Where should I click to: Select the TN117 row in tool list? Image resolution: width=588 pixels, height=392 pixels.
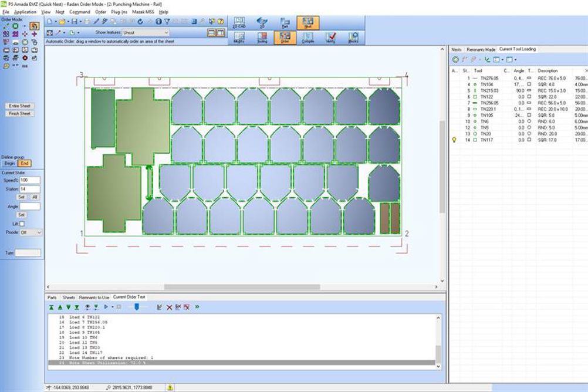519,140
